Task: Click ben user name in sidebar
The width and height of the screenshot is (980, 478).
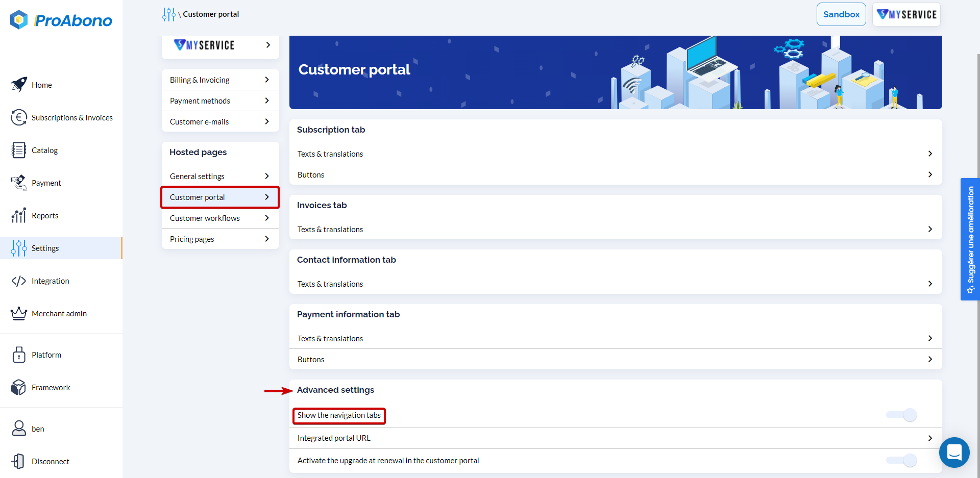Action: point(38,429)
